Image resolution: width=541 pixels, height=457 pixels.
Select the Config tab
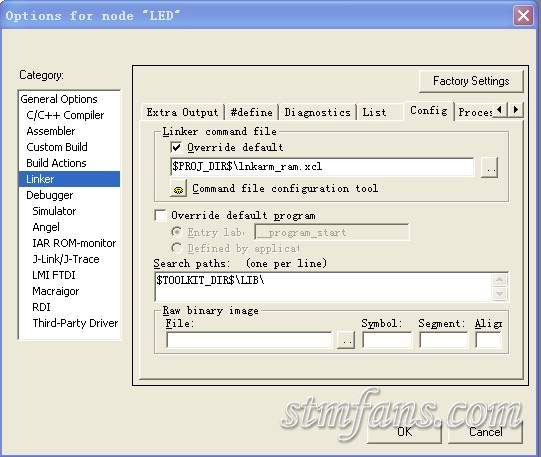click(429, 111)
